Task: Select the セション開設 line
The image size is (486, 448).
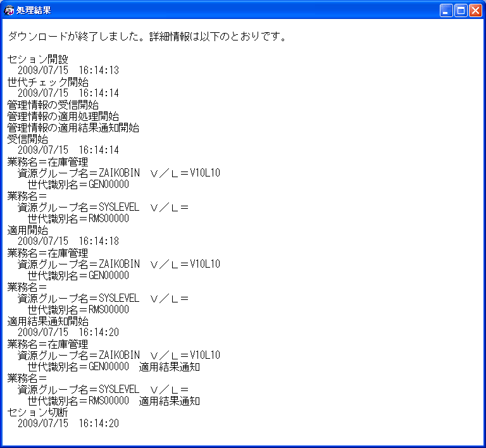Action: pos(37,59)
